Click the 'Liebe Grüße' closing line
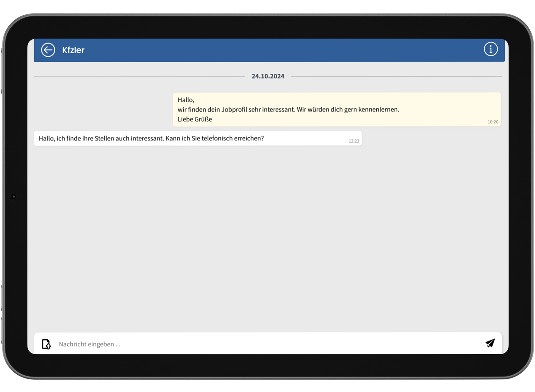Screen dimensions: 535x392 195,119
